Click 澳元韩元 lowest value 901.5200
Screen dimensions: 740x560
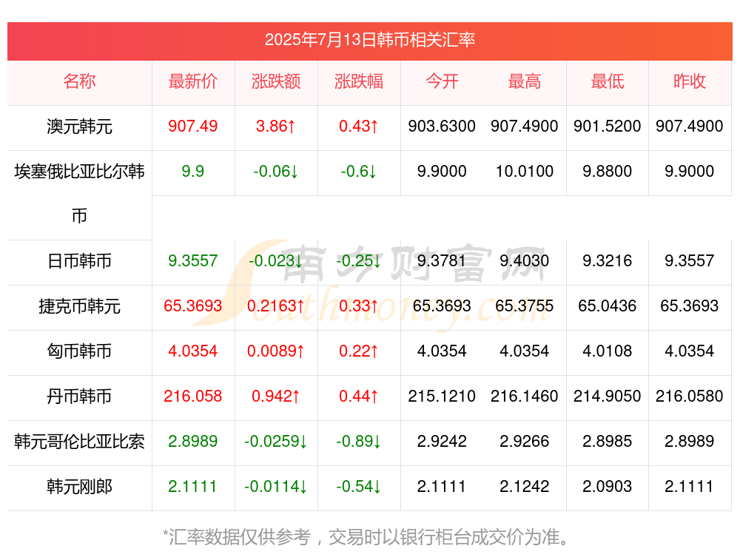608,126
